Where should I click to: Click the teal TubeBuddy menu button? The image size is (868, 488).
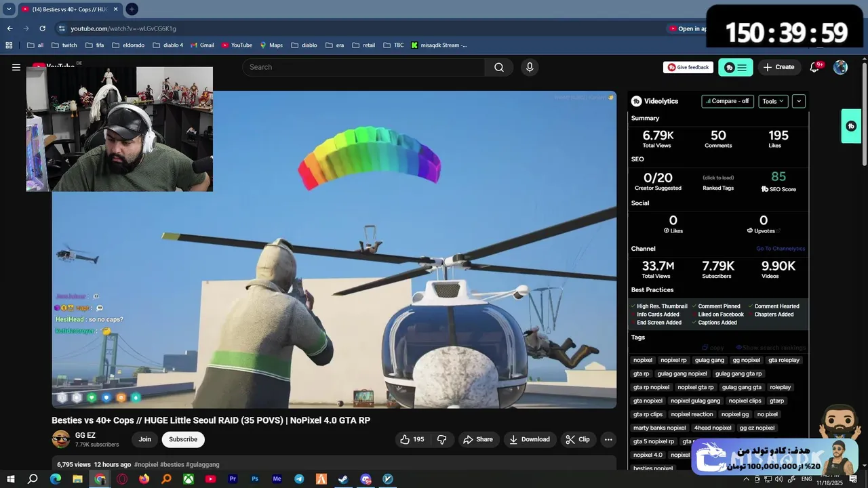[735, 67]
